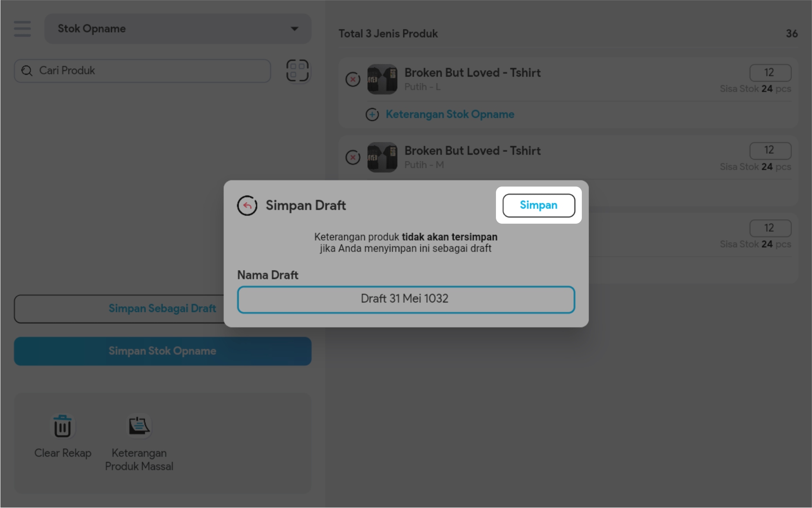Remove the Putih - L product with the X icon
Image resolution: width=812 pixels, height=508 pixels.
click(x=353, y=79)
